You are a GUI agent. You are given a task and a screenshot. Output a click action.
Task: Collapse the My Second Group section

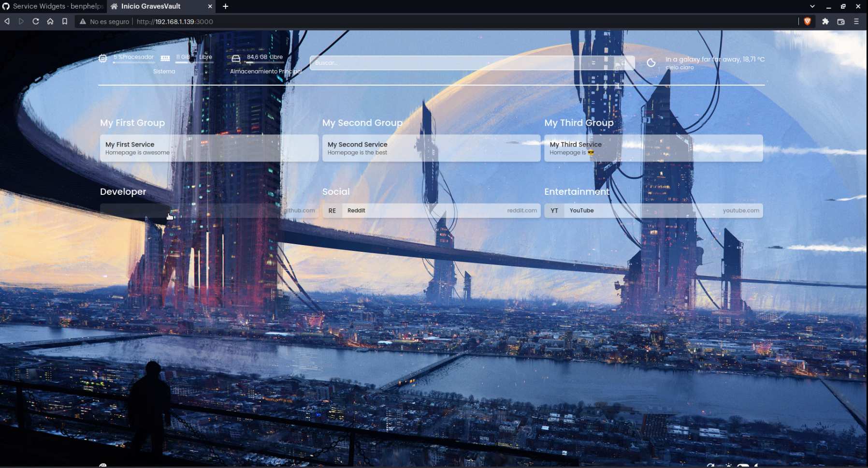click(x=362, y=123)
